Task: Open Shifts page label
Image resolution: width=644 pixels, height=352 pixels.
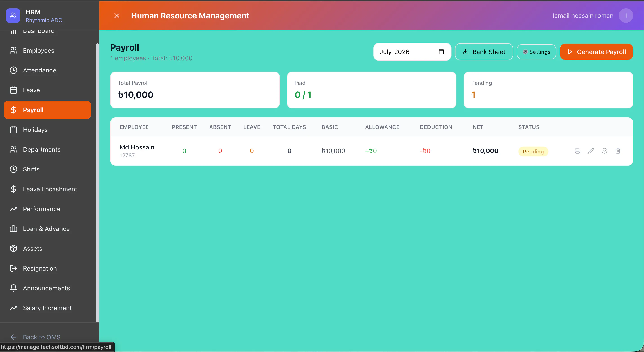Action: [31, 169]
